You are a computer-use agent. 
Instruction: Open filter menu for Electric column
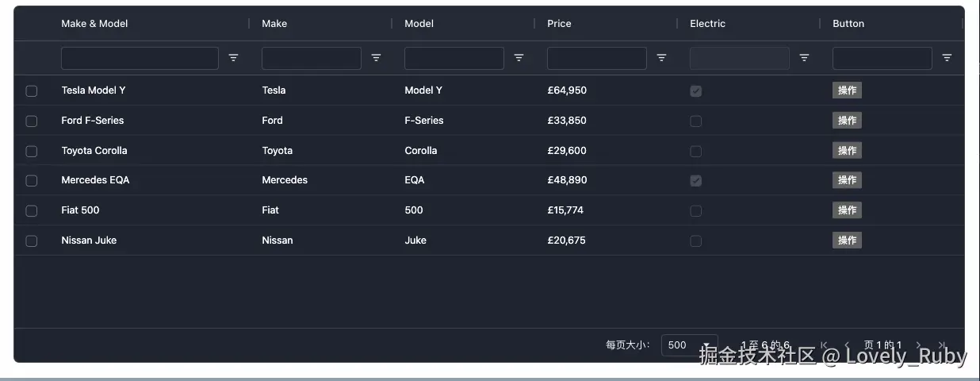click(x=804, y=58)
